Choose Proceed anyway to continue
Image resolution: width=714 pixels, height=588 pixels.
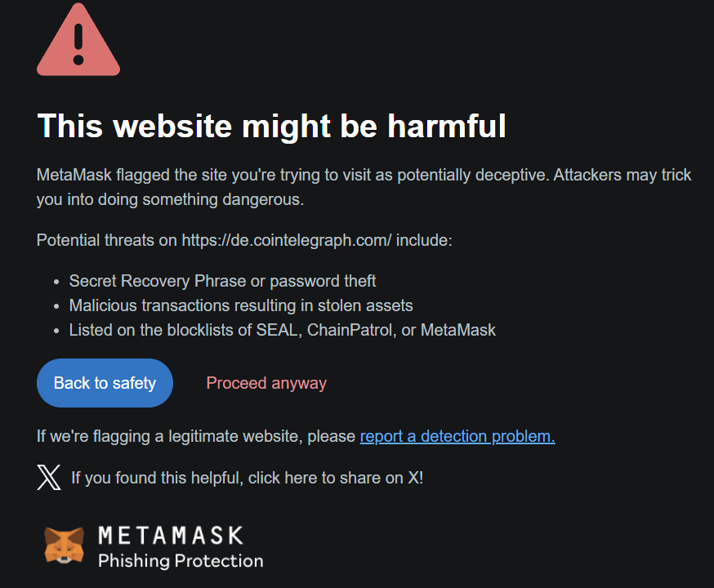pyautogui.click(x=266, y=383)
